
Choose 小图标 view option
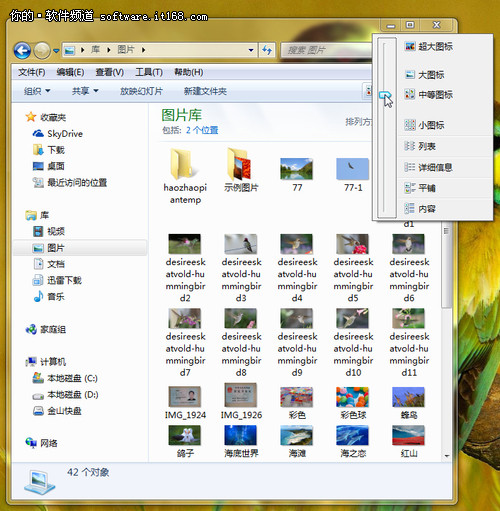click(x=424, y=125)
